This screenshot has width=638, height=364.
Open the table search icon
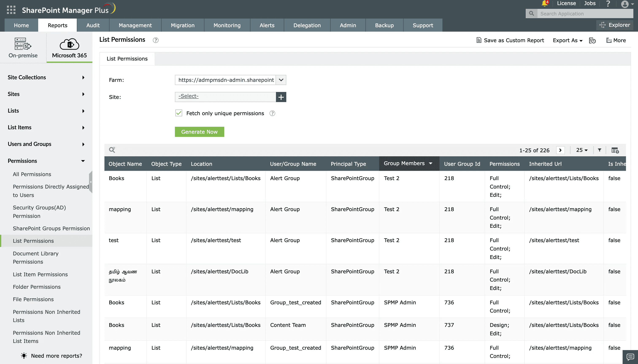112,150
